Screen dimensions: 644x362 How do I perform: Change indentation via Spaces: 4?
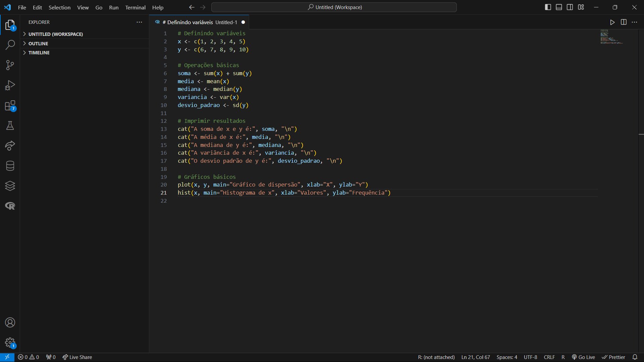tap(507, 357)
